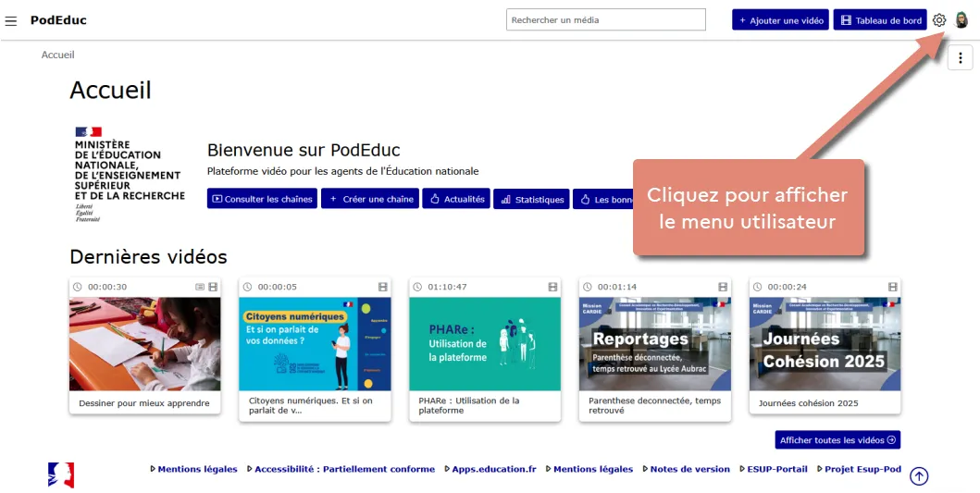
Task: Open the Accessibilité : Partiellement conforme footer link
Action: pos(344,469)
